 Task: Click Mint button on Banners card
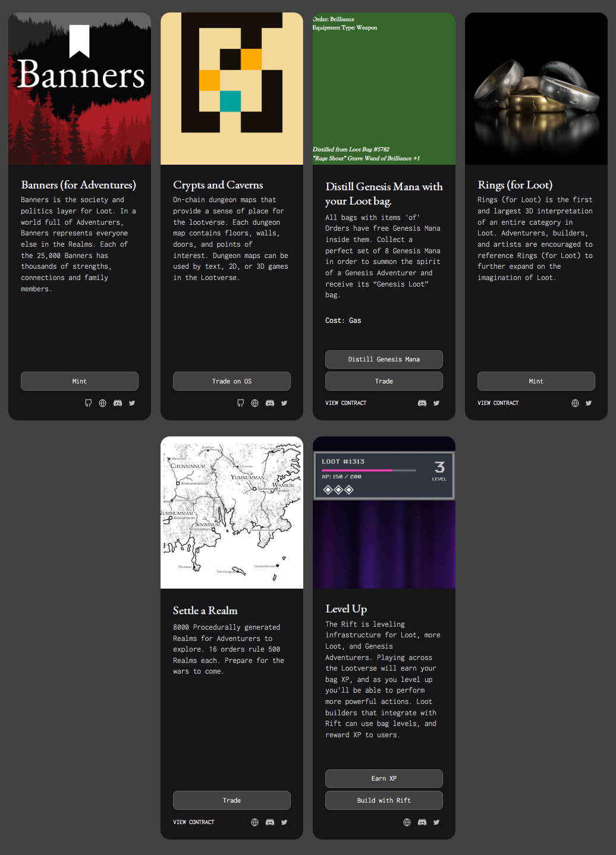80,381
